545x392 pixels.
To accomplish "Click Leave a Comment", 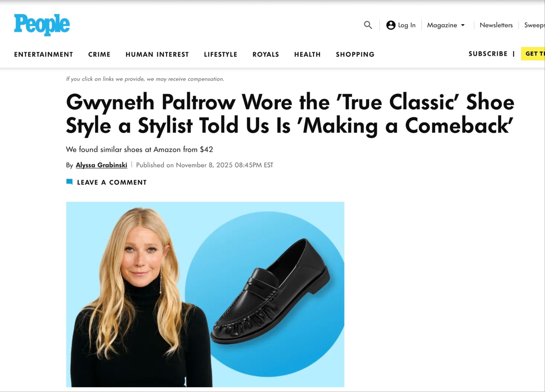I will click(112, 182).
